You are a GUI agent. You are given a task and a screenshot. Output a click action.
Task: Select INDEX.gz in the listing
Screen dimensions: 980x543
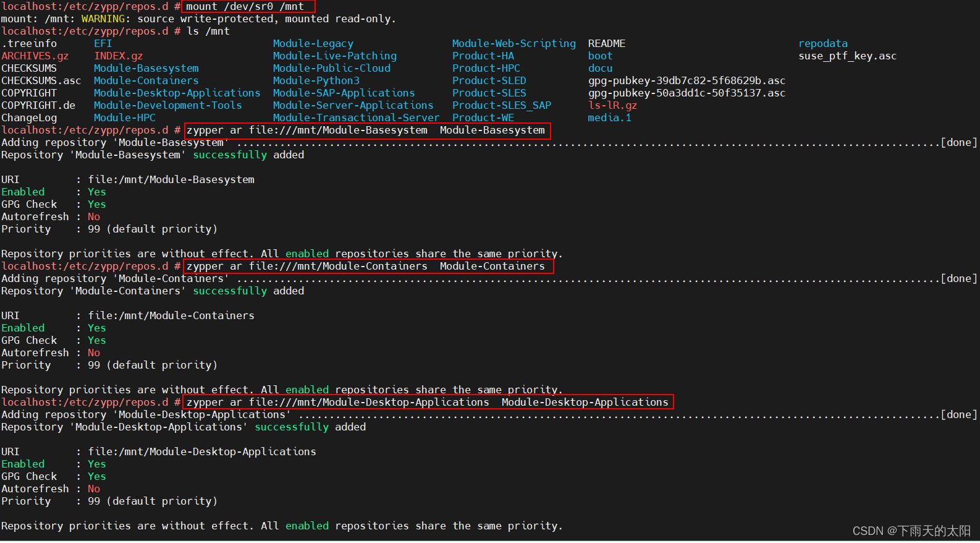pos(119,56)
